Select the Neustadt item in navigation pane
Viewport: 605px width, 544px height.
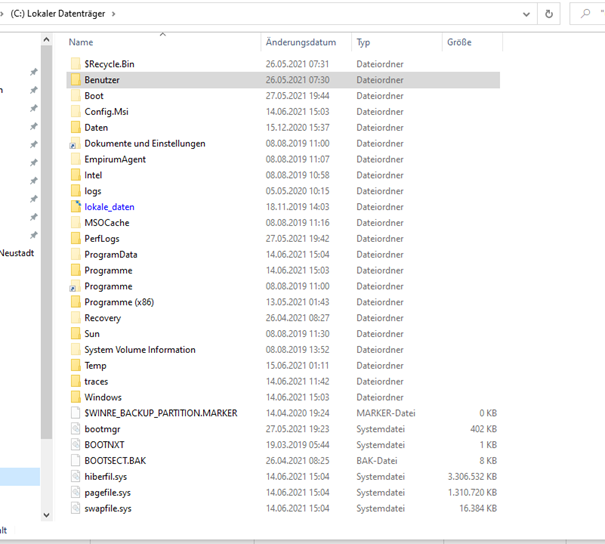pyautogui.click(x=17, y=253)
